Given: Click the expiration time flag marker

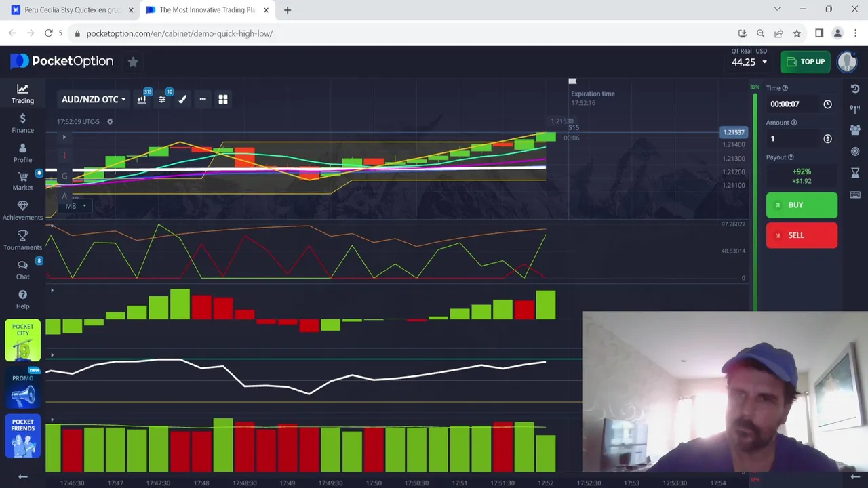Looking at the screenshot, I should coord(572,81).
